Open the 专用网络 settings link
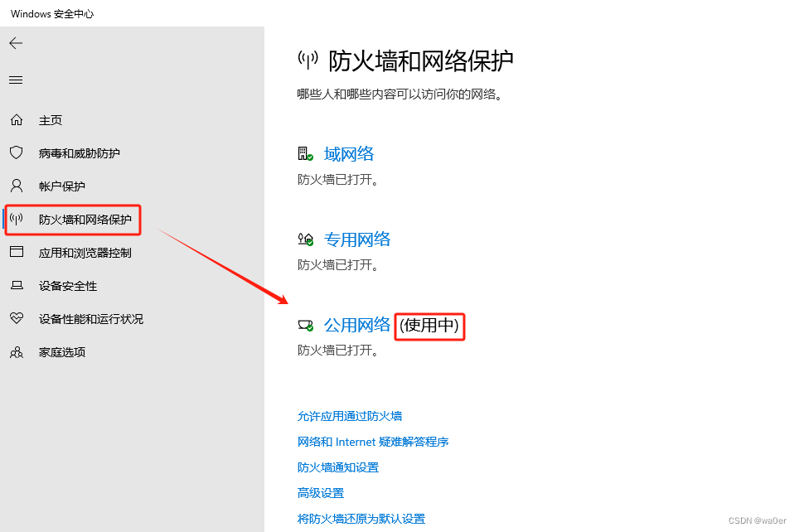 tap(357, 239)
